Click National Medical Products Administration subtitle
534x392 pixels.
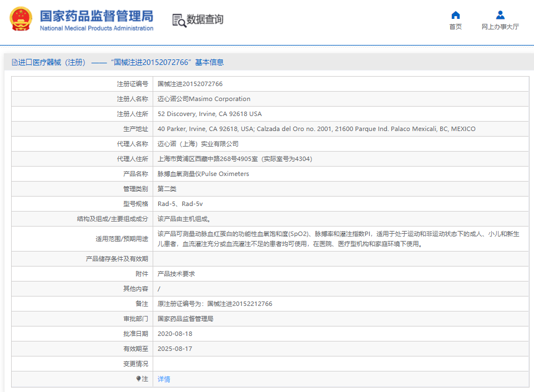coord(97,28)
